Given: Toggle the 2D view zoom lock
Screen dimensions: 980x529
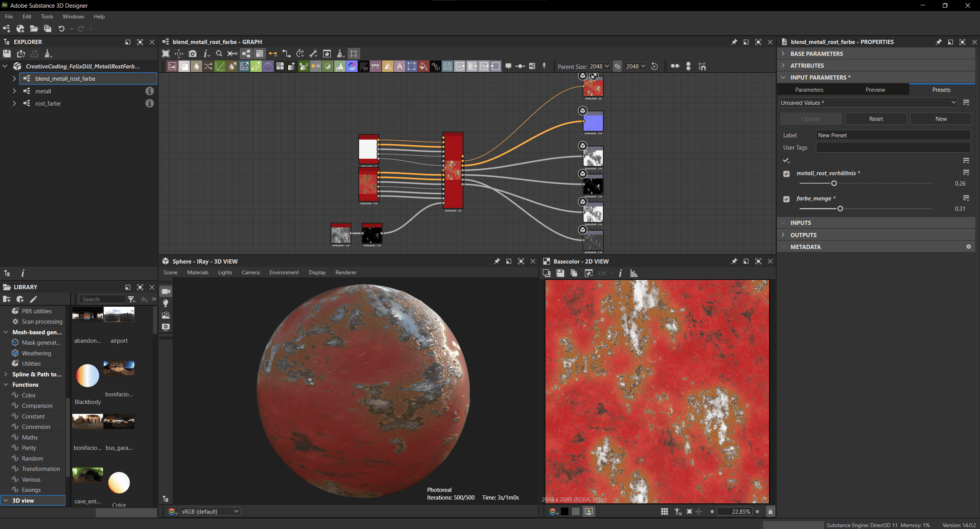Looking at the screenshot, I should pos(770,511).
